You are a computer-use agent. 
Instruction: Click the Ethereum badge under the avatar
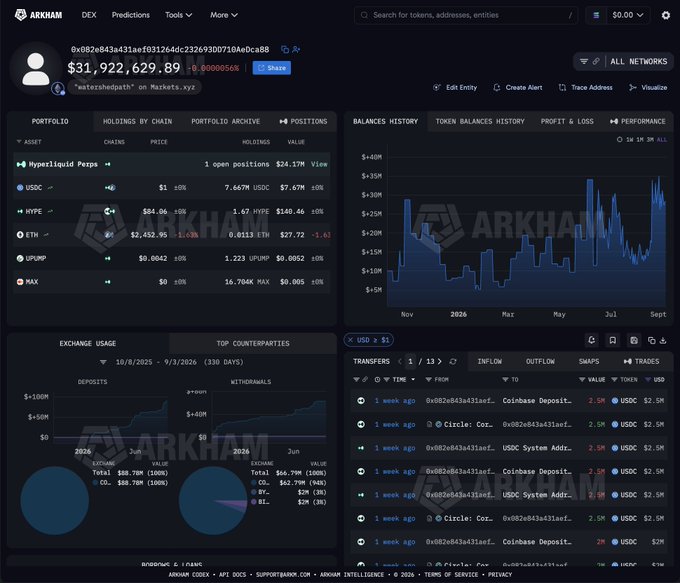coord(58,88)
